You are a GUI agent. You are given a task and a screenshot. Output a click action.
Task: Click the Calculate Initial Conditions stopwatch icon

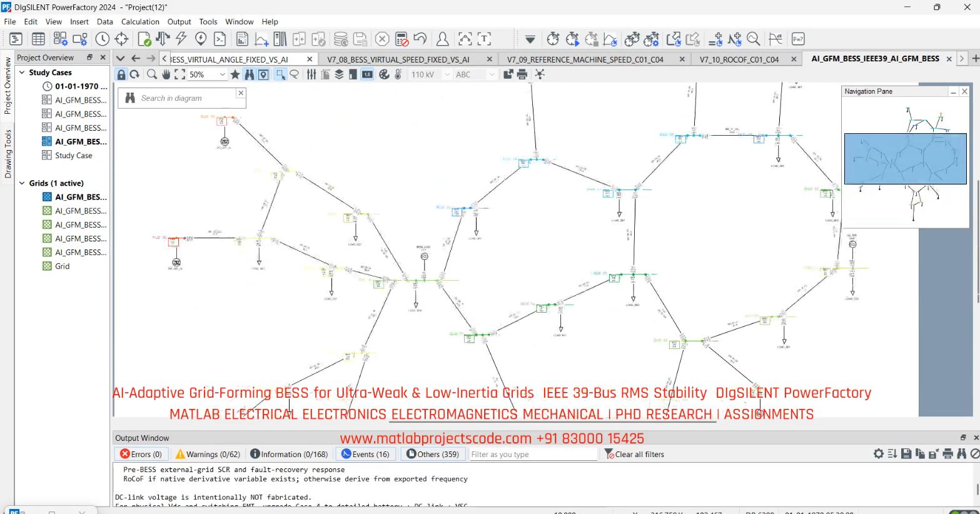click(553, 39)
